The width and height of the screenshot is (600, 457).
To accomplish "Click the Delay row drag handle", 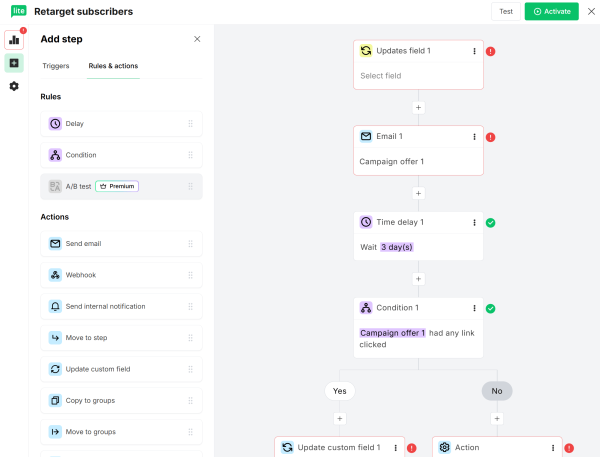I will pyautogui.click(x=191, y=124).
